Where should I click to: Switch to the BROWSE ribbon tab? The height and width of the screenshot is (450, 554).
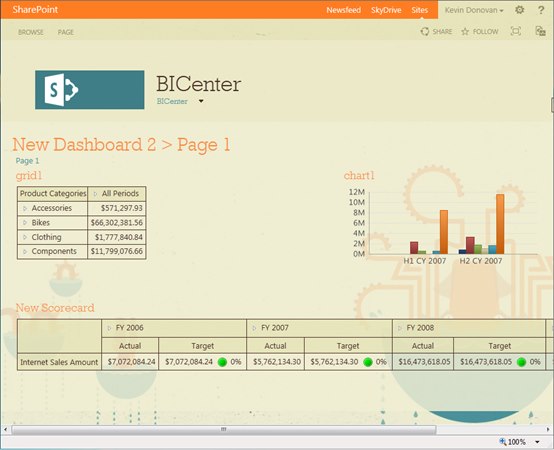pyautogui.click(x=31, y=32)
